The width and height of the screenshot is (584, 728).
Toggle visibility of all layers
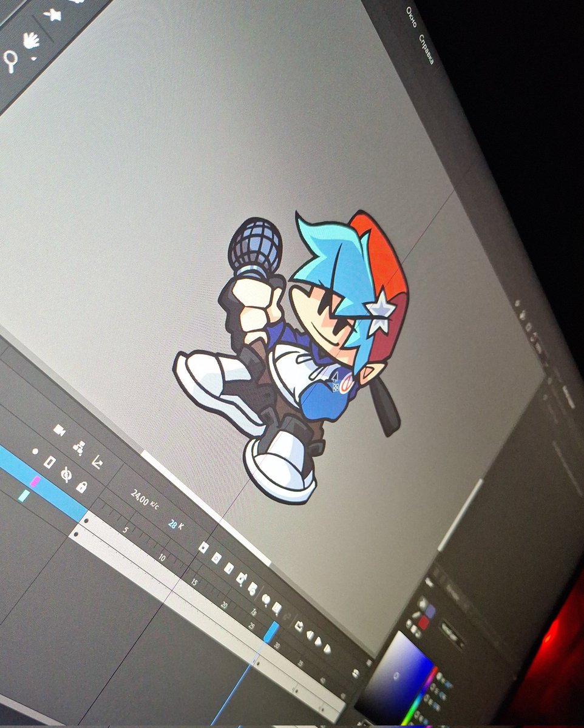click(x=66, y=475)
